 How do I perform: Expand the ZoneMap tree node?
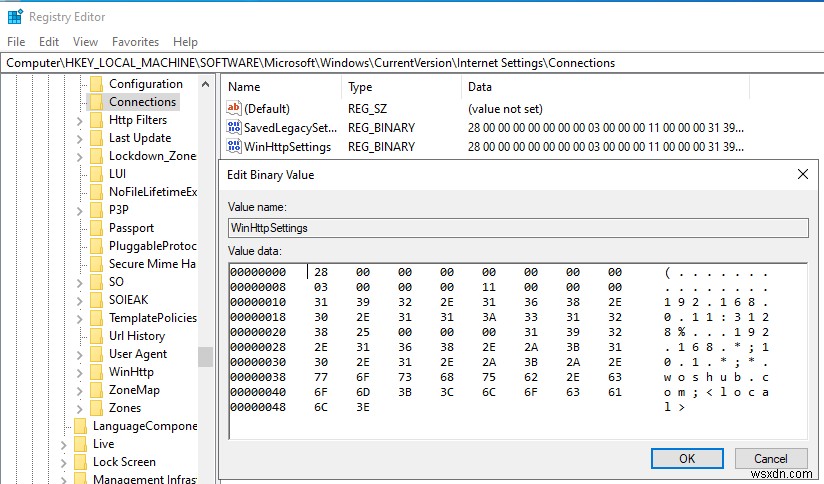79,390
